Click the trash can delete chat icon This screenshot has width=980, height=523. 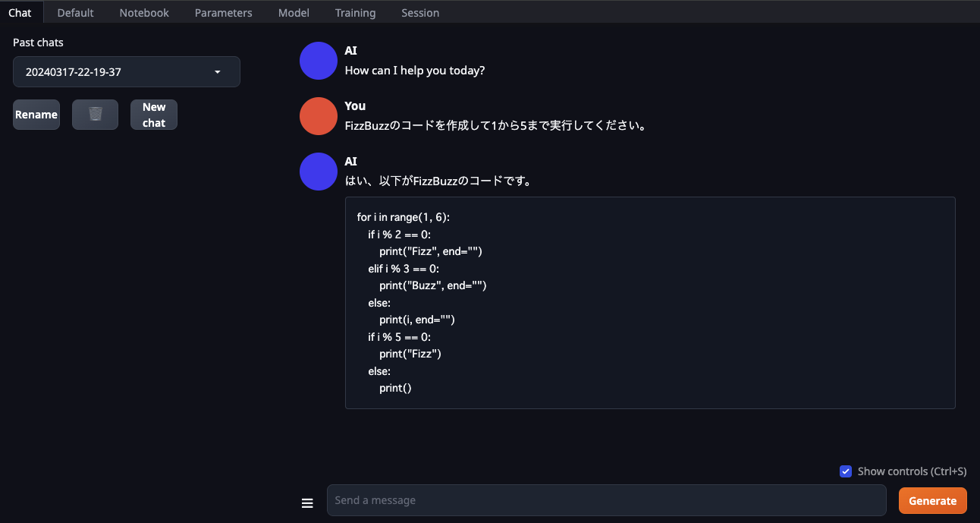(x=95, y=115)
